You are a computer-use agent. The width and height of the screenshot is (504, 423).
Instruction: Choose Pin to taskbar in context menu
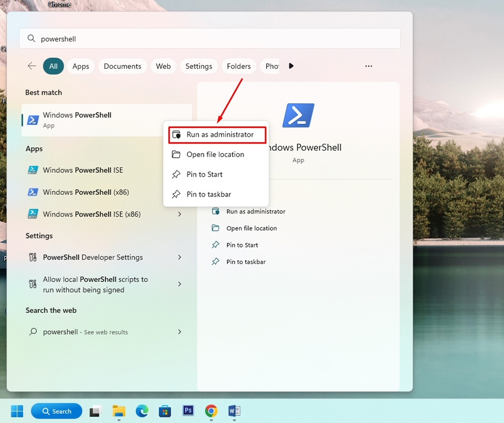tap(216, 194)
